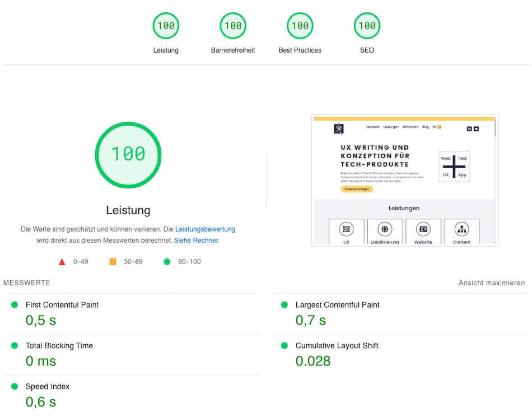Select the First Contentful Paint value 0,5 s
532x416 pixels.
click(x=41, y=320)
